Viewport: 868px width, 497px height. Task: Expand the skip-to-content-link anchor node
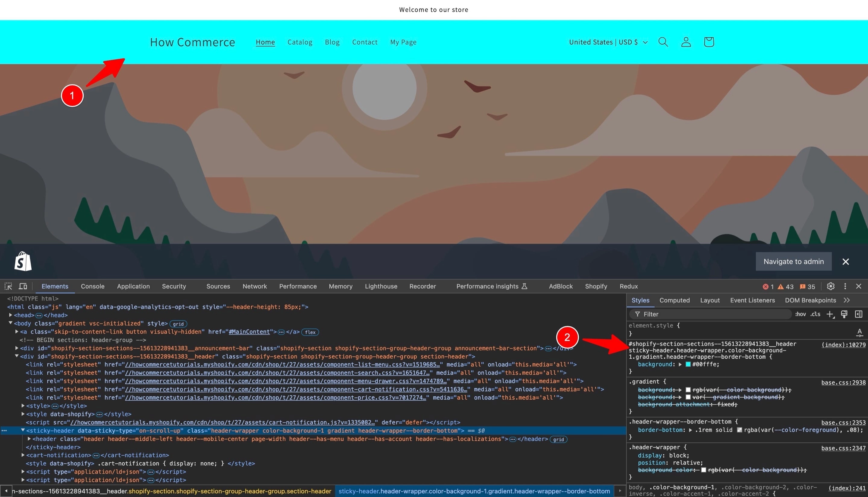[17, 331]
